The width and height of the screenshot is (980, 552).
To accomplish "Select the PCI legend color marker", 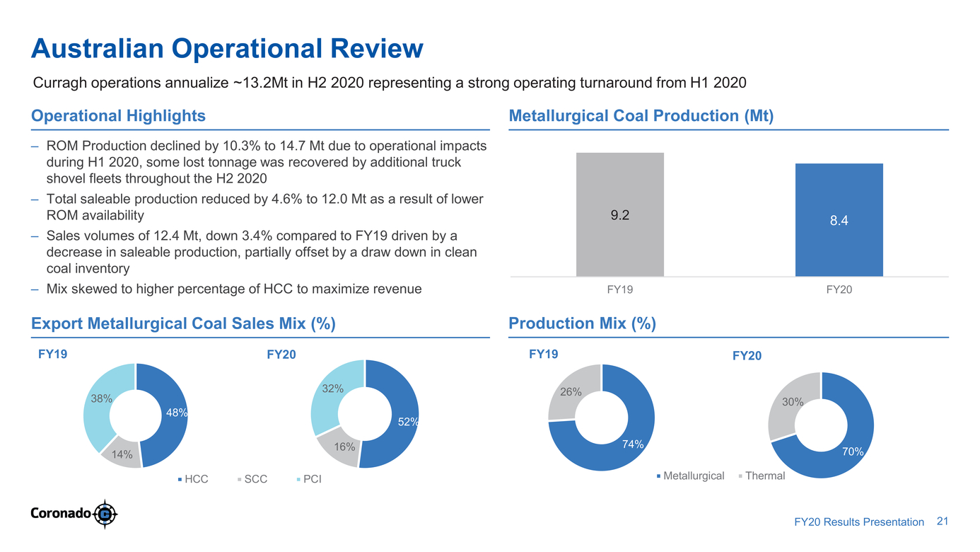I will click(298, 480).
